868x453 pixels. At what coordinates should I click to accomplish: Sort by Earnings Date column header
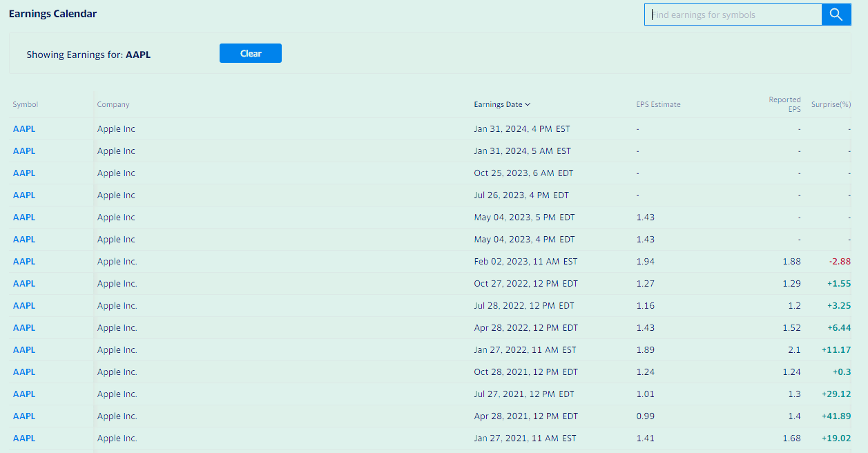coord(502,105)
